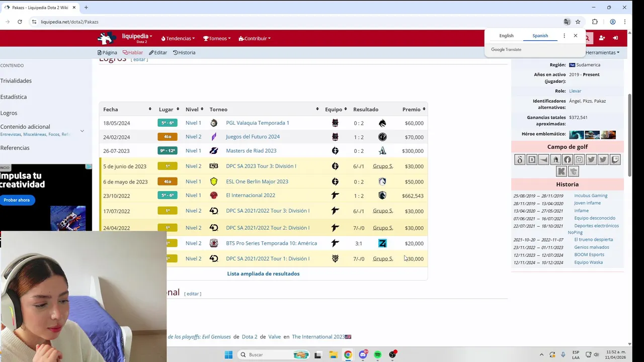This screenshot has width=644, height=362.
Task: Select Spanish in the translate popup
Action: (540, 36)
